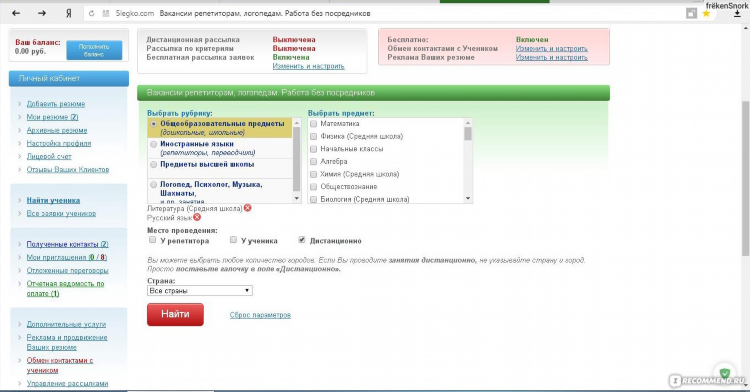Open Обмен контактами с учеником link
Screen dimensions: 750x392
[x=60, y=365]
